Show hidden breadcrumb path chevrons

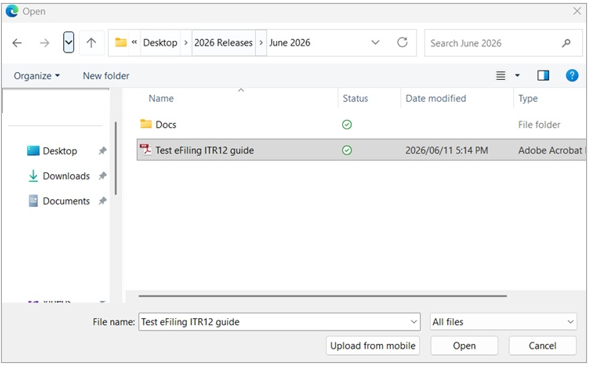pyautogui.click(x=134, y=43)
